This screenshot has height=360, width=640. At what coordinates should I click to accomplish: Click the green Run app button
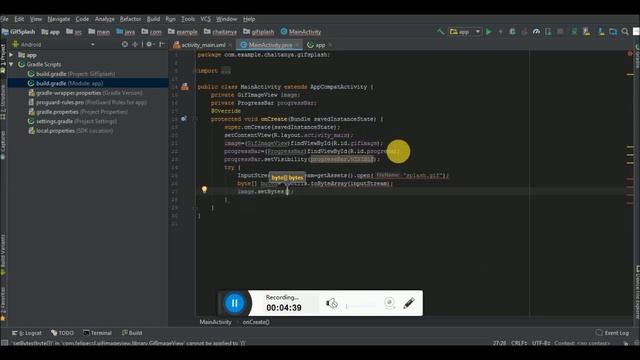pos(489,31)
